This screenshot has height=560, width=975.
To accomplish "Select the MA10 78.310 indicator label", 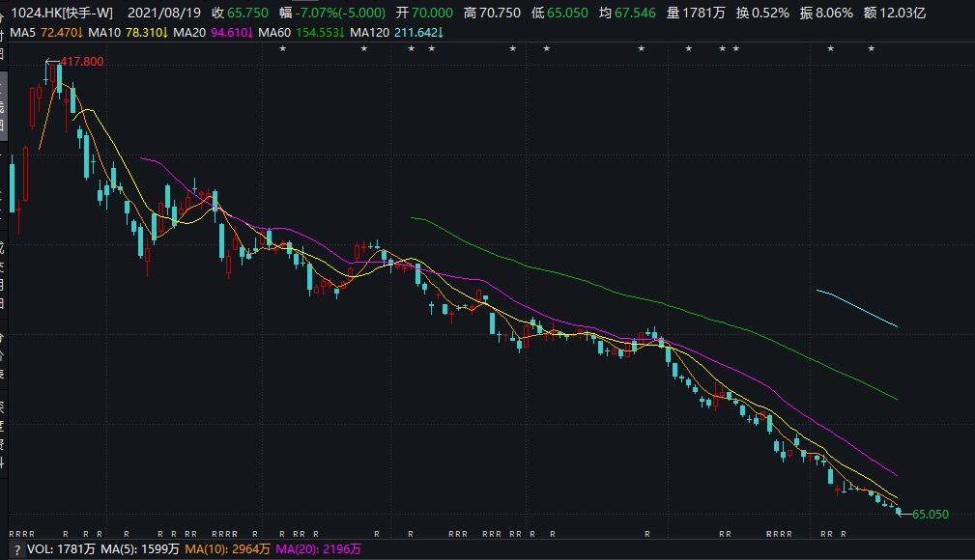I will pyautogui.click(x=129, y=32).
